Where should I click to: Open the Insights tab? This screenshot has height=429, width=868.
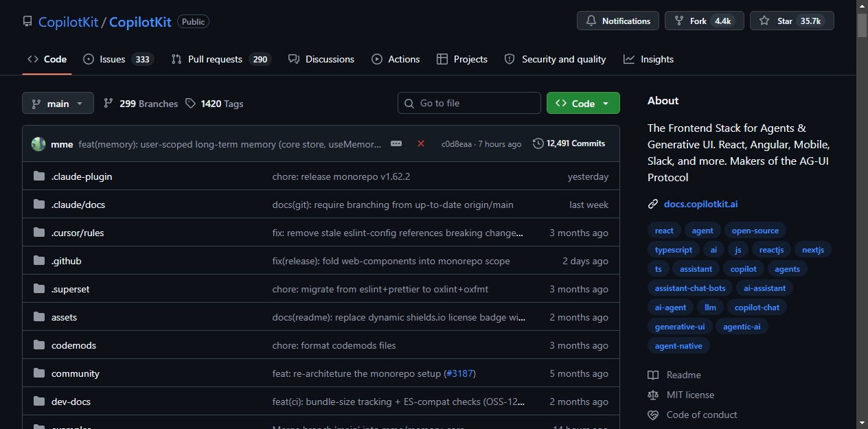(x=649, y=59)
